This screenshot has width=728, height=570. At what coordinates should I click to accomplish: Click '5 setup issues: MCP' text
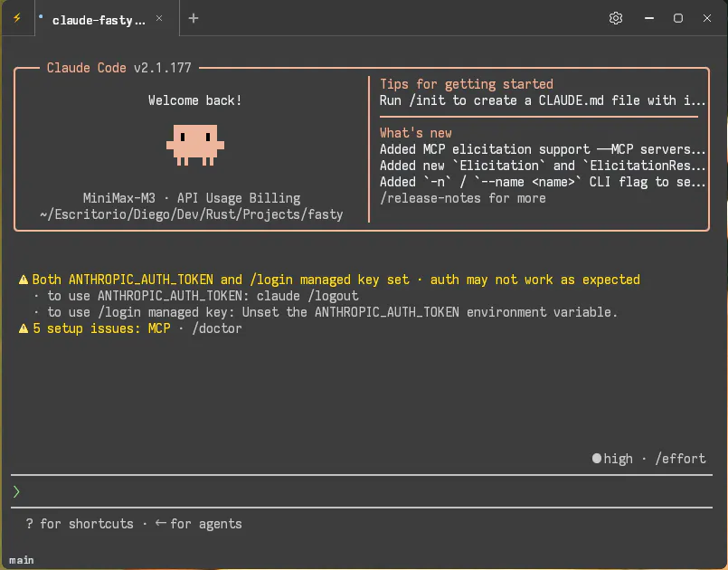click(x=101, y=328)
